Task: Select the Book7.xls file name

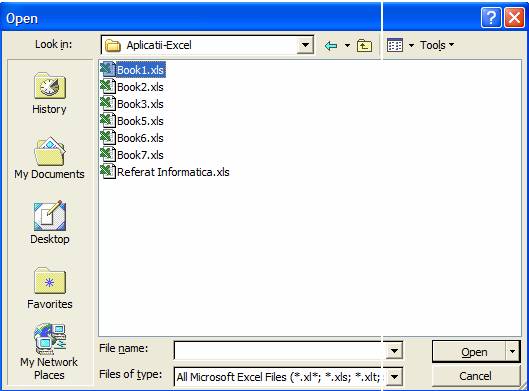Action: click(x=140, y=155)
